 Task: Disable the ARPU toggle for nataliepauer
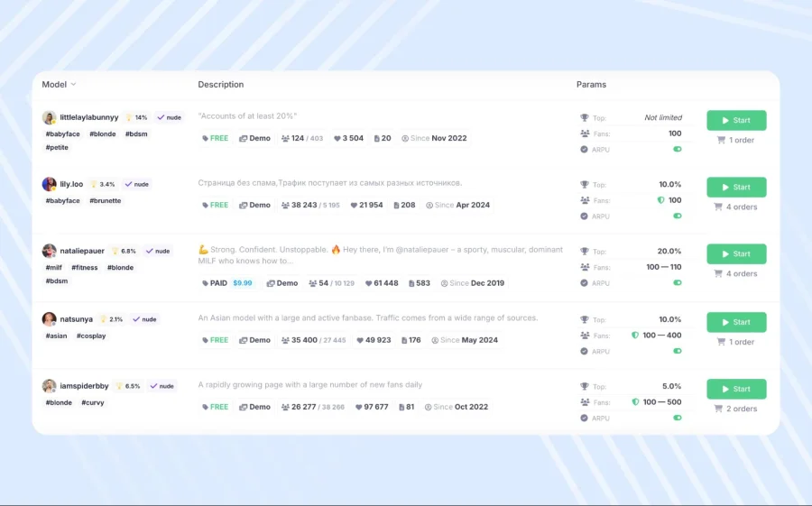[678, 282]
